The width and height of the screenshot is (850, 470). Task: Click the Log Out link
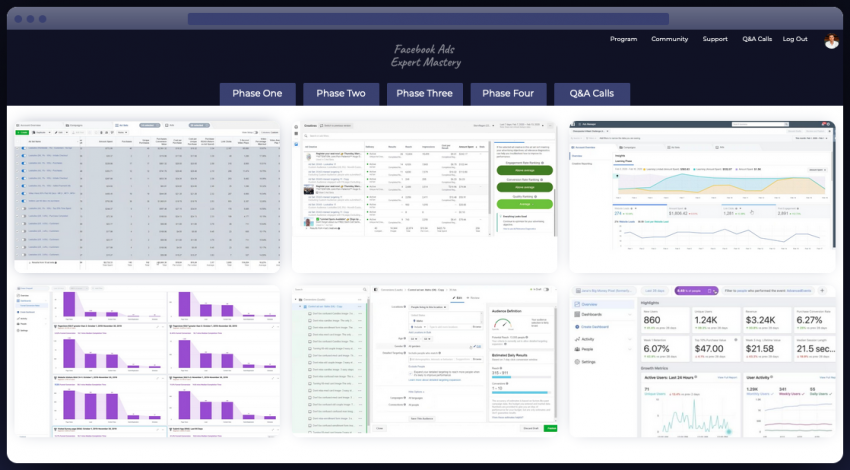coord(795,39)
